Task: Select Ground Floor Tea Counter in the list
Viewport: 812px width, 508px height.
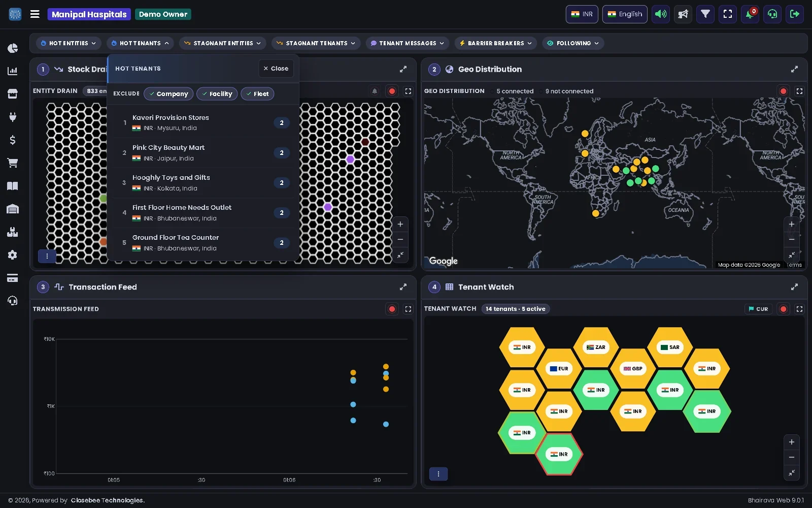Action: point(203,242)
